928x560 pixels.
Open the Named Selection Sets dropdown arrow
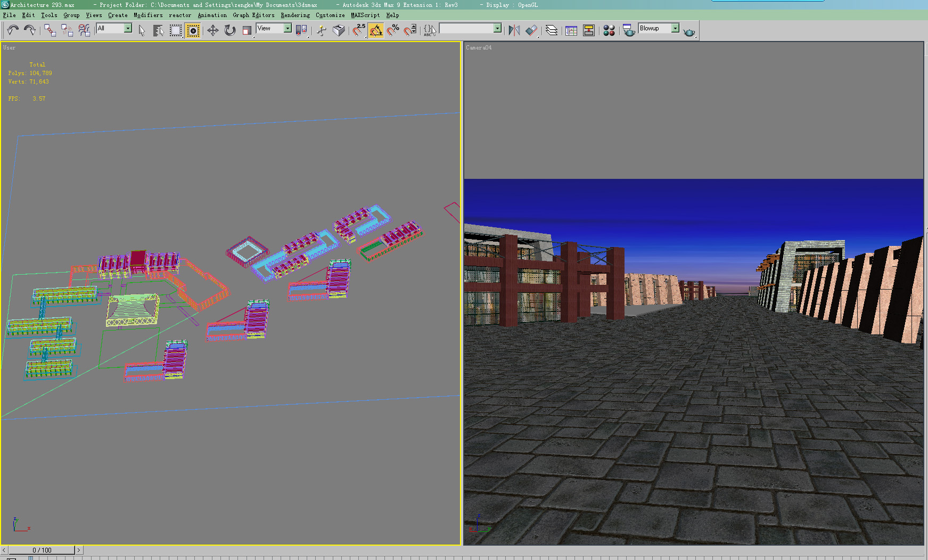pos(497,28)
